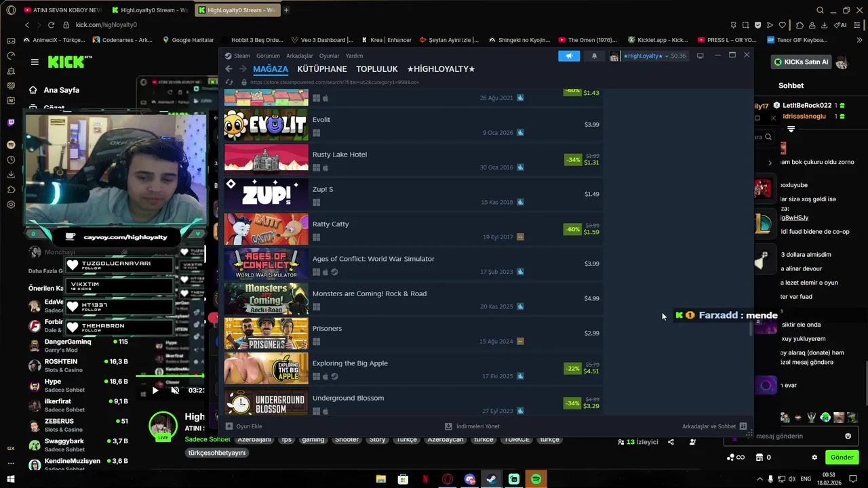Open the Google Haritalar bookmark
This screenshot has height=488, width=868.
188,40
